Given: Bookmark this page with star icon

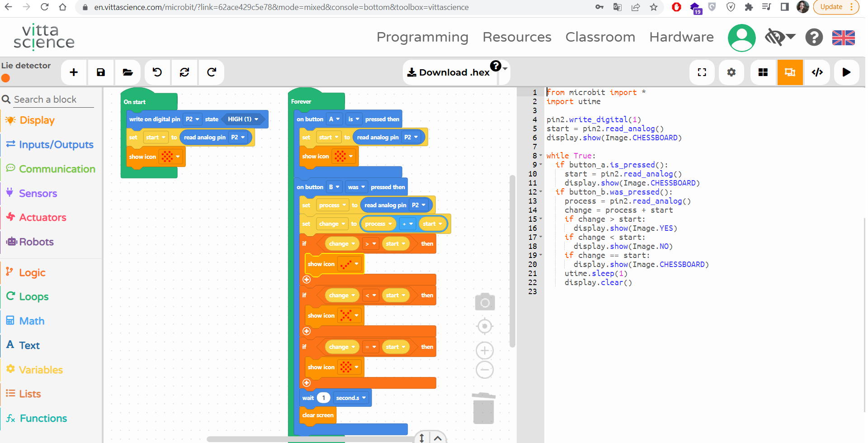Looking at the screenshot, I should tap(654, 7).
